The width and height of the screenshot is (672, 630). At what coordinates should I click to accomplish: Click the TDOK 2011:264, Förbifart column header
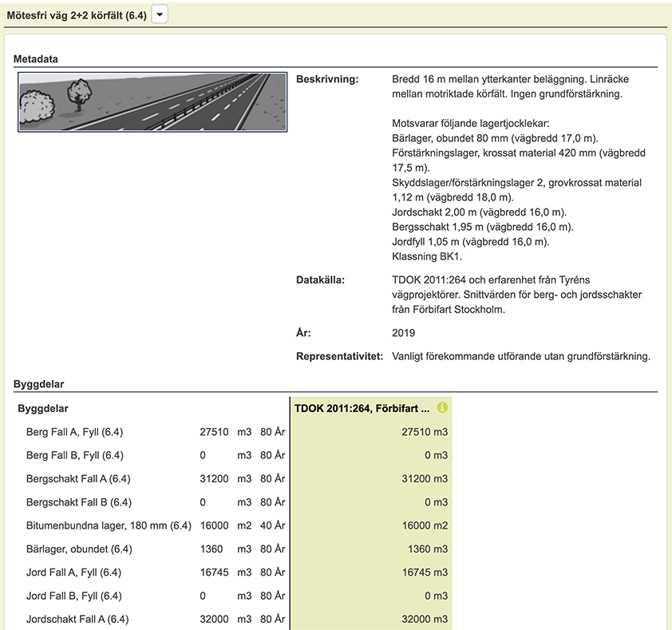[362, 408]
